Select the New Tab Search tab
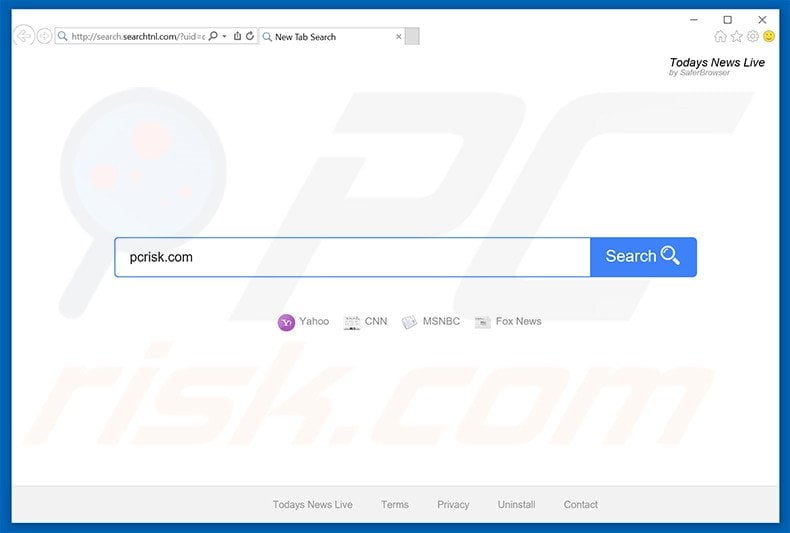 [332, 37]
